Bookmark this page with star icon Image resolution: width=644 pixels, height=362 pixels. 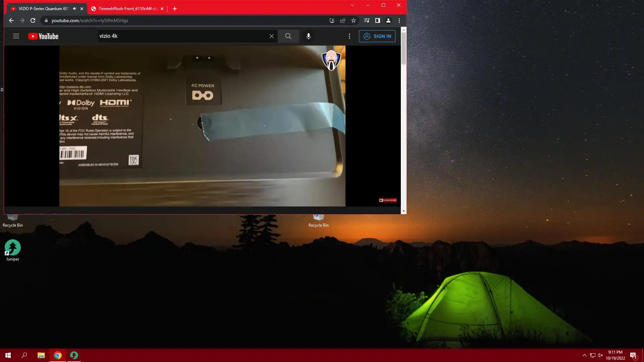354,20
